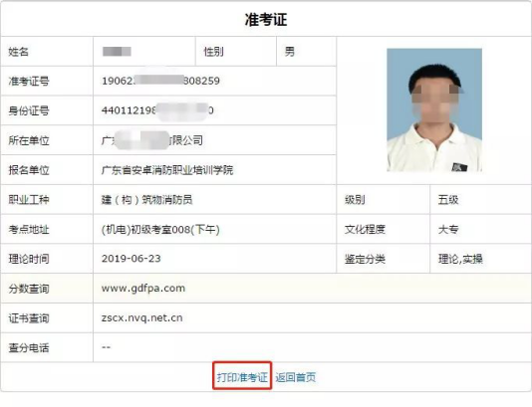
Task: Click the 大专 education value
Action: coord(448,230)
